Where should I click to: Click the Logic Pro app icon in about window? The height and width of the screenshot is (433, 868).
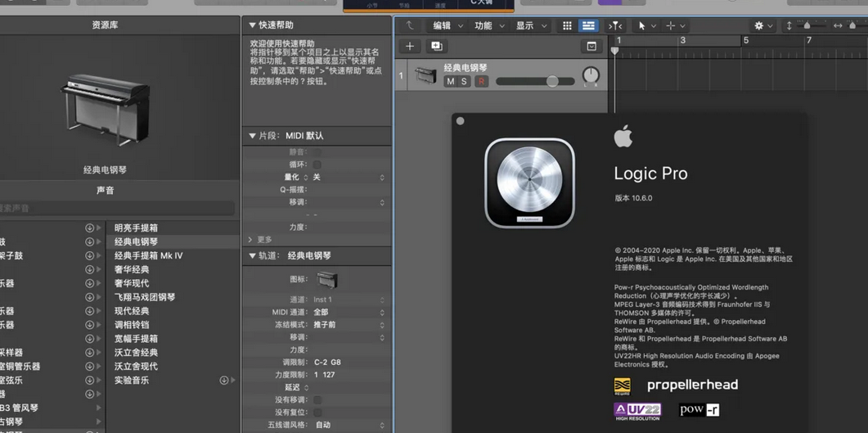pos(530,183)
